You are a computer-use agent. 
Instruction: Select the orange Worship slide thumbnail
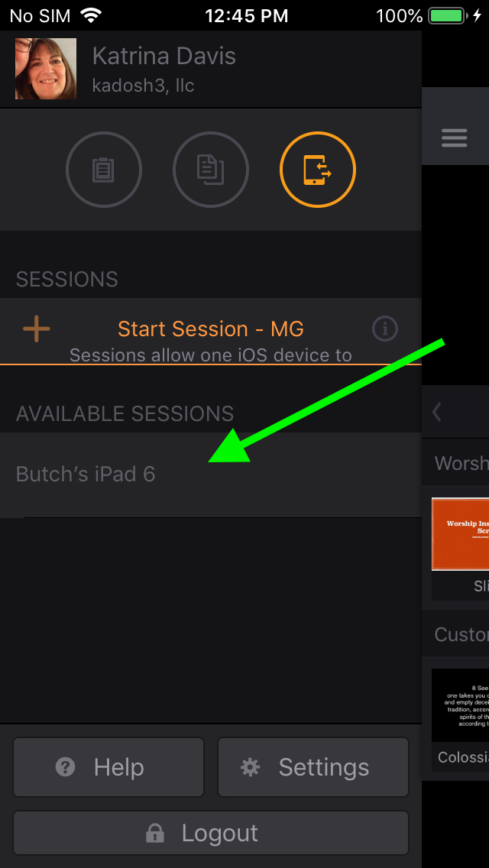click(460, 534)
